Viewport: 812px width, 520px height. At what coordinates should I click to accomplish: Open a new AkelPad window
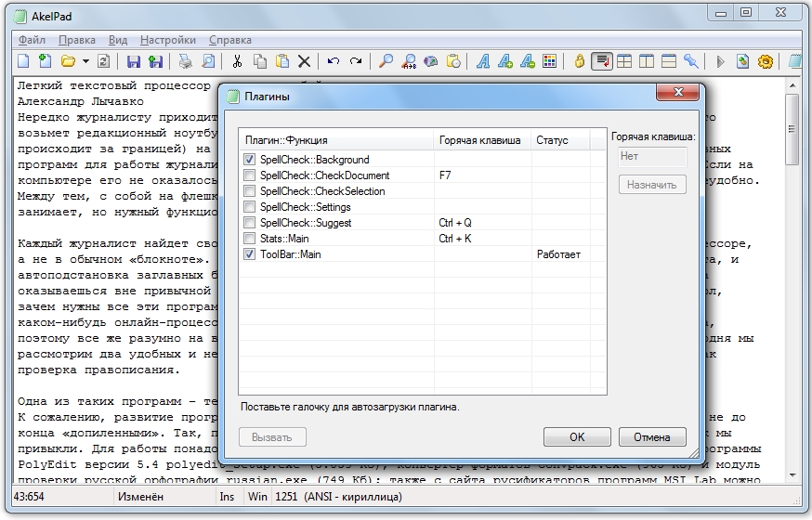[x=45, y=61]
